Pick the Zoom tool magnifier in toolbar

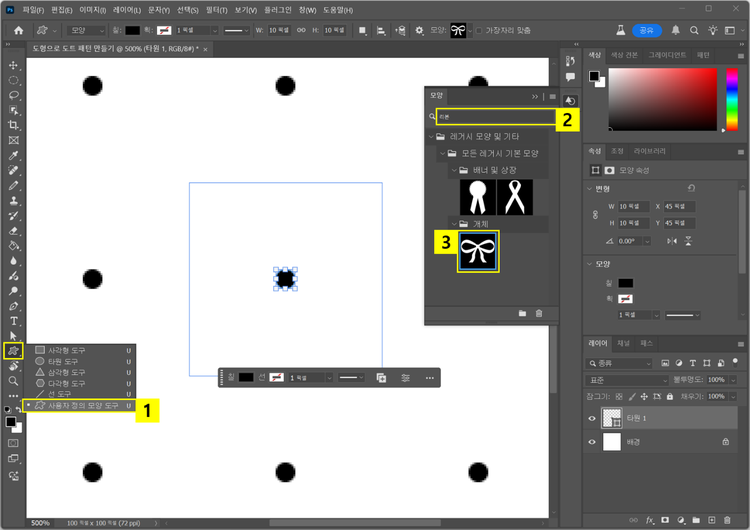14,381
